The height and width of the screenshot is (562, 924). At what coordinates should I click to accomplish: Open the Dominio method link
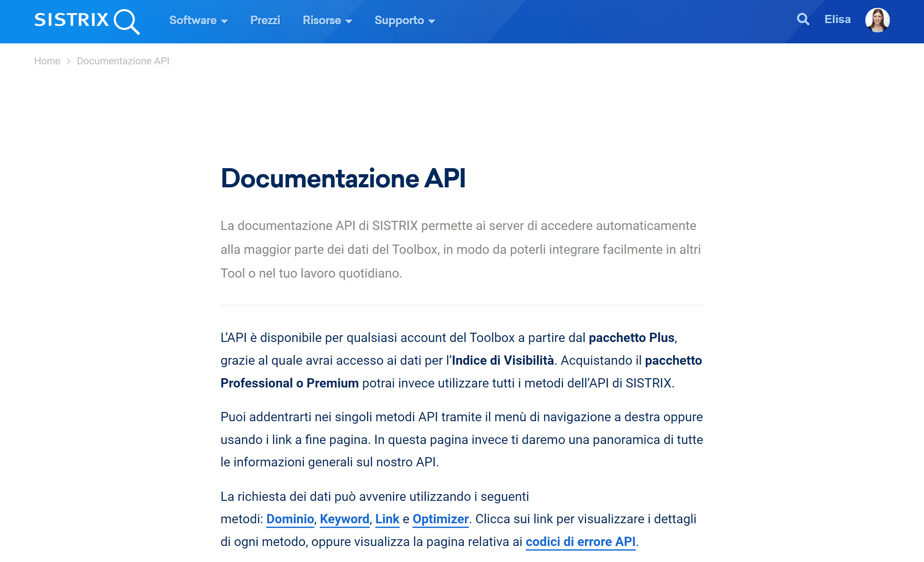point(290,519)
